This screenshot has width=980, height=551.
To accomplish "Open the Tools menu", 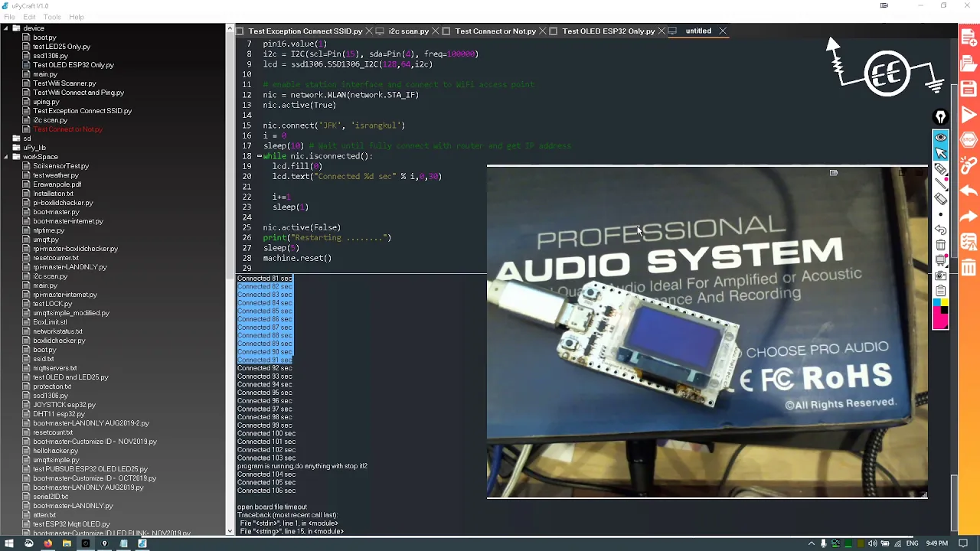I will point(52,17).
